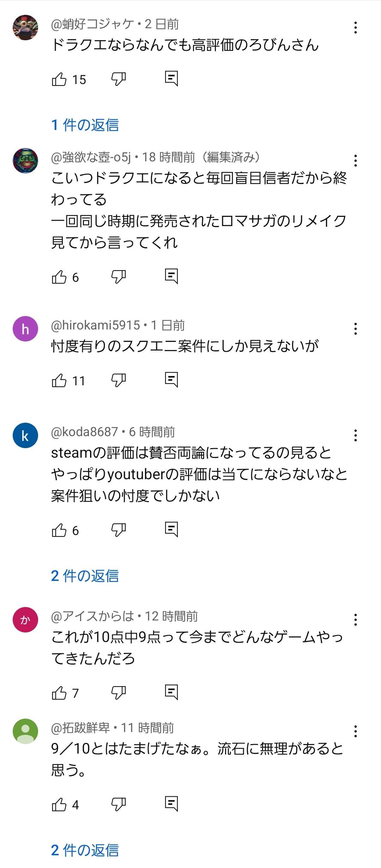Like the @hirokami5915 comment with 11 likes

tap(59, 380)
